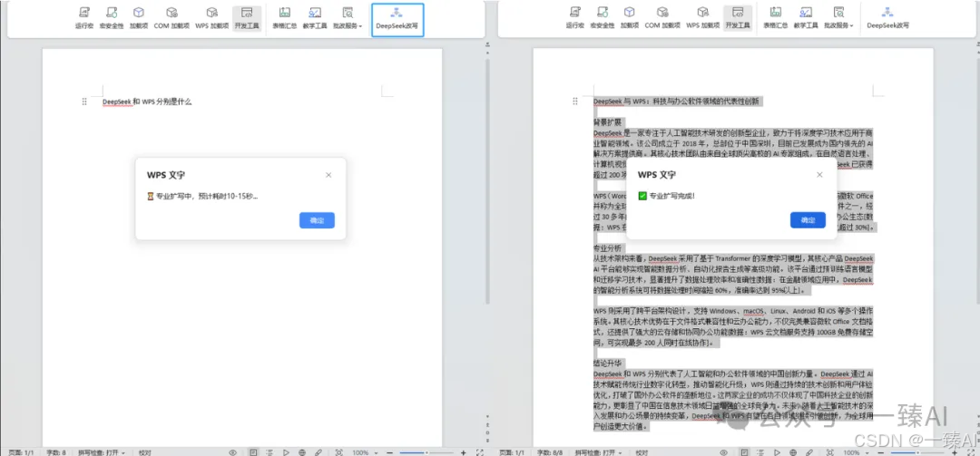
Task: Close the left WPS 文字 dialog
Action: click(328, 175)
